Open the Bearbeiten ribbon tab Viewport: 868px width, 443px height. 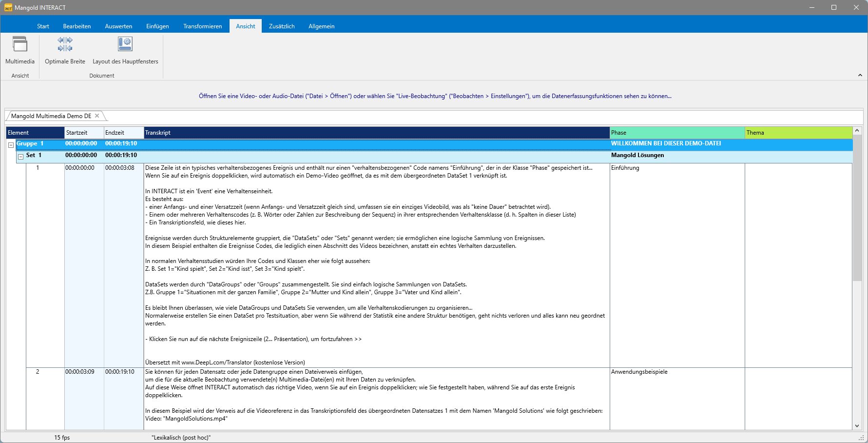(77, 26)
